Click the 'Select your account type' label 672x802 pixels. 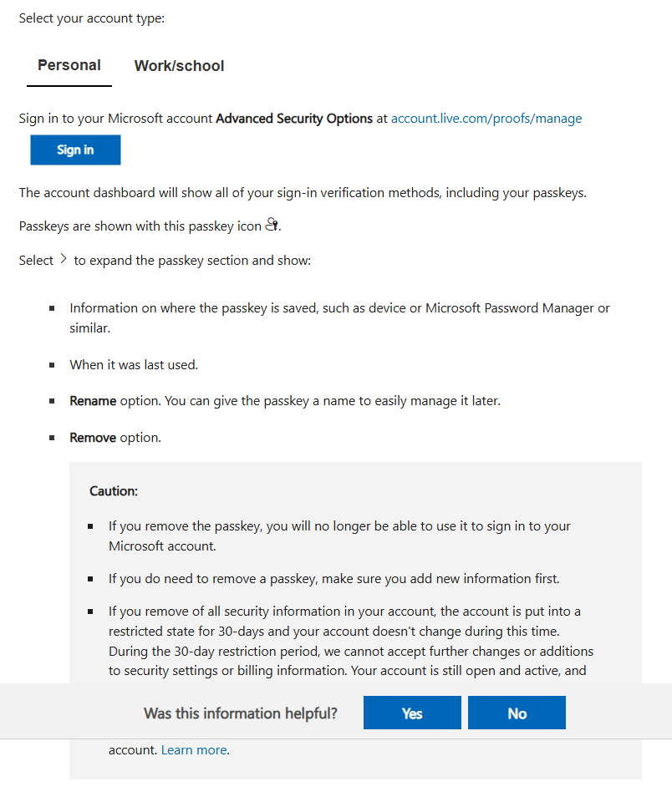pyautogui.click(x=92, y=18)
